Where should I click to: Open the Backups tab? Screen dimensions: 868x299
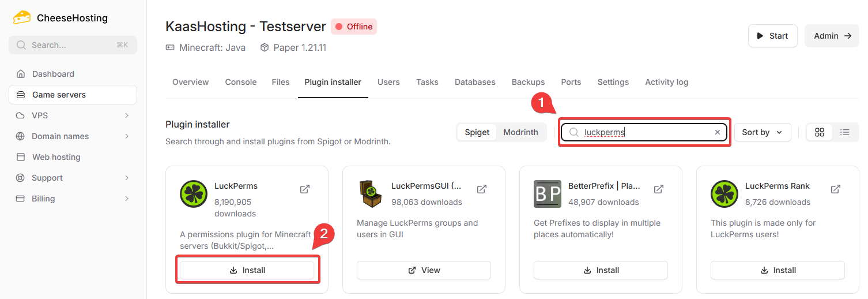(528, 82)
